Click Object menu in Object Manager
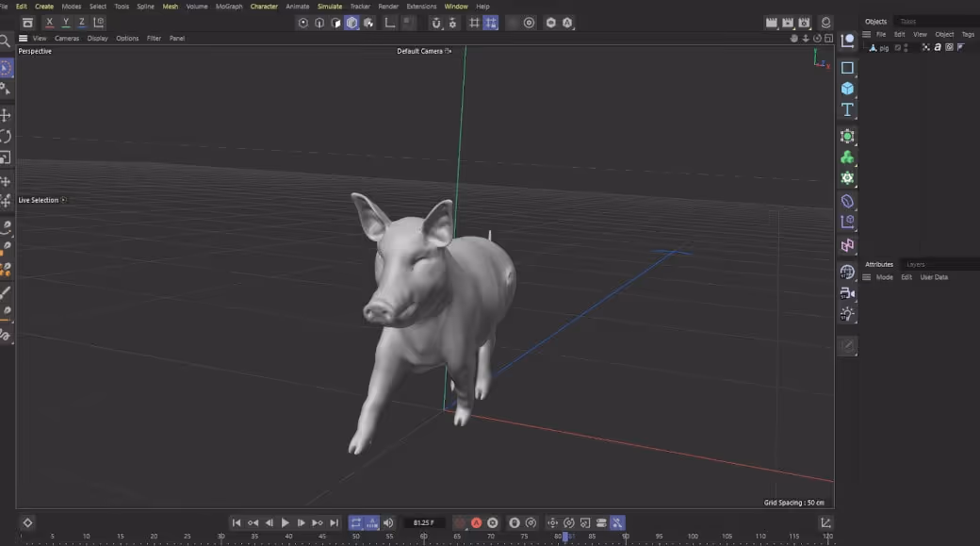This screenshot has height=546, width=980. click(944, 34)
